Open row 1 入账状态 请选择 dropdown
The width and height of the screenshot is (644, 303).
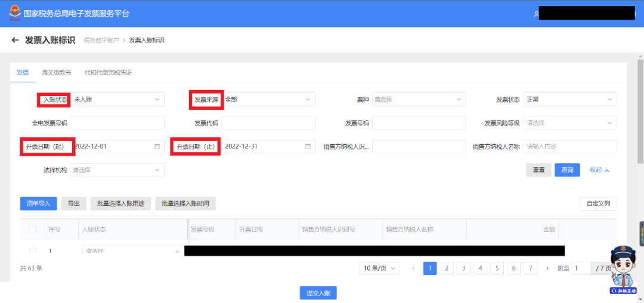134,251
